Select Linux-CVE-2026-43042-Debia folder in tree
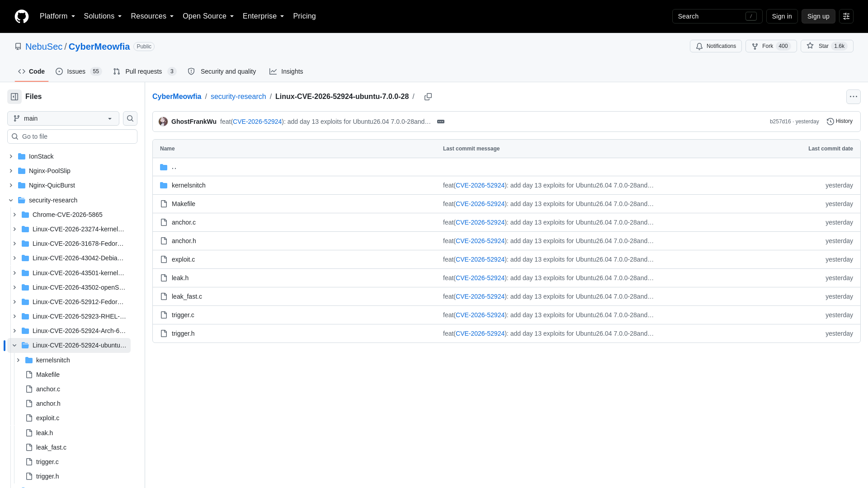The width and height of the screenshot is (868, 488). 78,258
